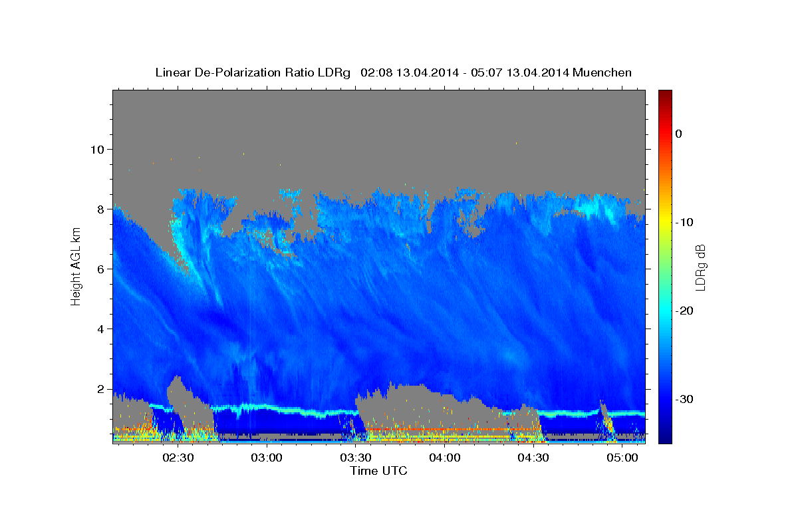
Task: Select the 'Time UTC' axis label
Action: coord(378,471)
